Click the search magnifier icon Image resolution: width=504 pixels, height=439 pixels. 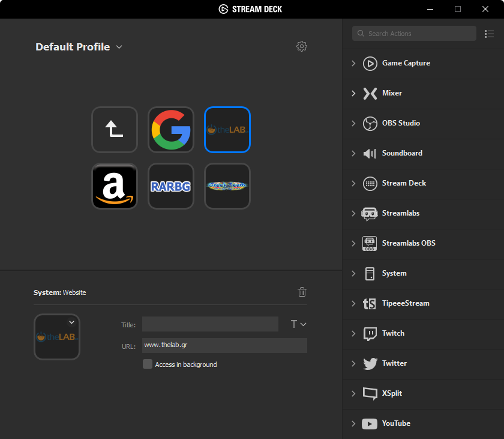point(361,34)
